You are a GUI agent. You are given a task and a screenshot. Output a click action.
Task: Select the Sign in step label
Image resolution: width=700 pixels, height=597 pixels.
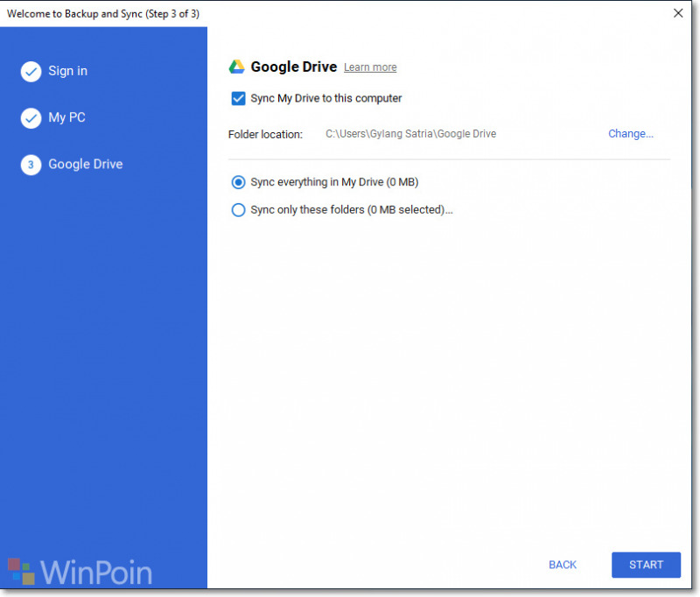68,71
